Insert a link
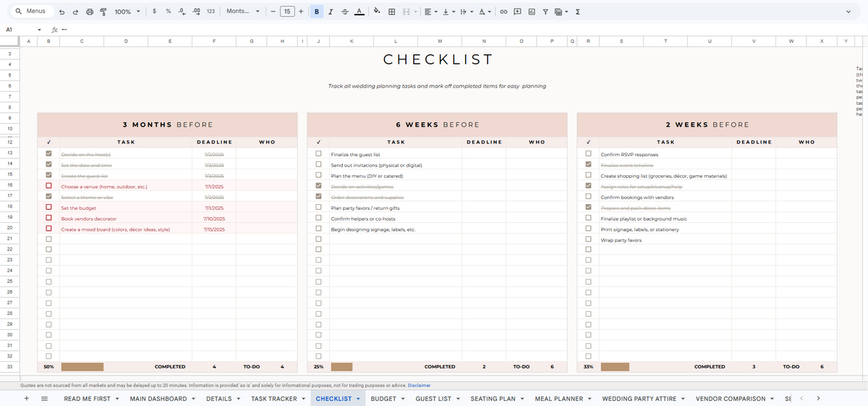The width and height of the screenshot is (868, 406). pos(503,12)
